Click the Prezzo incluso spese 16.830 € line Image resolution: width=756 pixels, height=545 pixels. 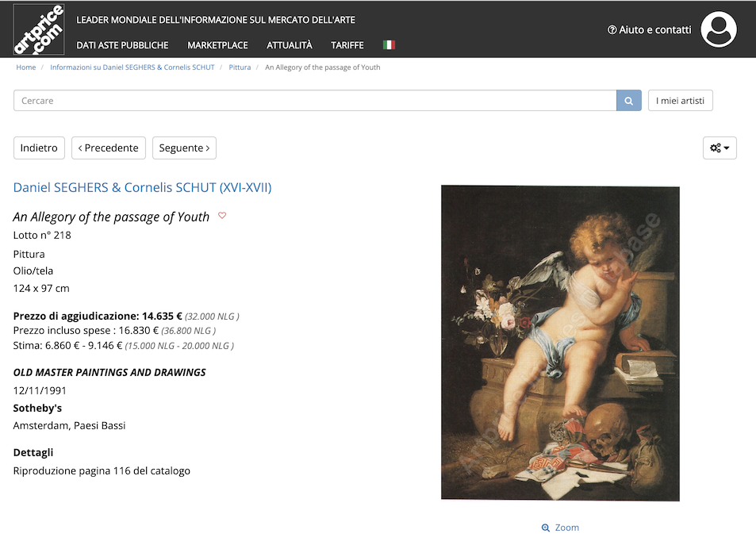pyautogui.click(x=114, y=331)
